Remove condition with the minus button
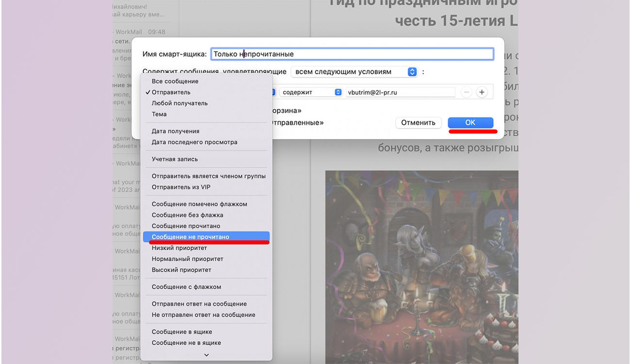Screen dimensions: 631x364 (466, 92)
